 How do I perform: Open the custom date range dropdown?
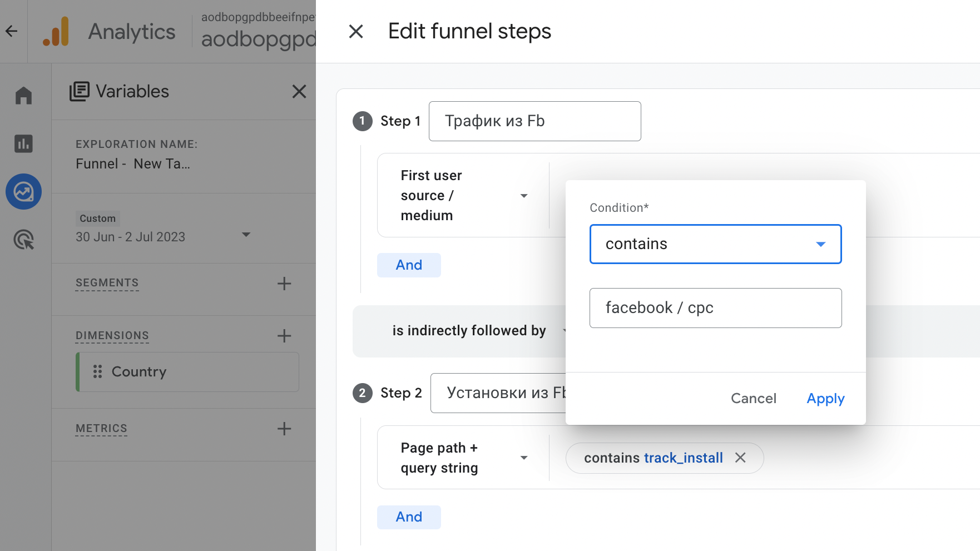[246, 235]
